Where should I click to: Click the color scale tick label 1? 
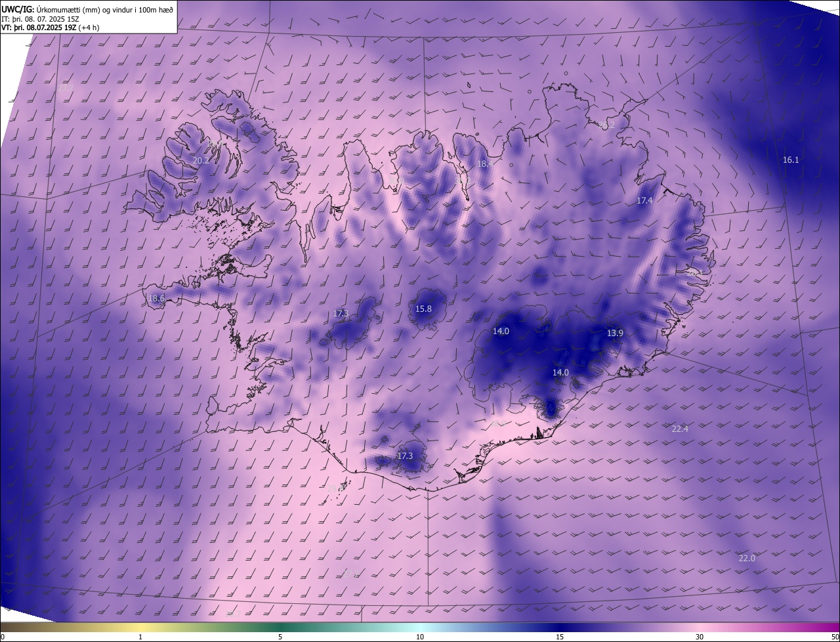140,637
